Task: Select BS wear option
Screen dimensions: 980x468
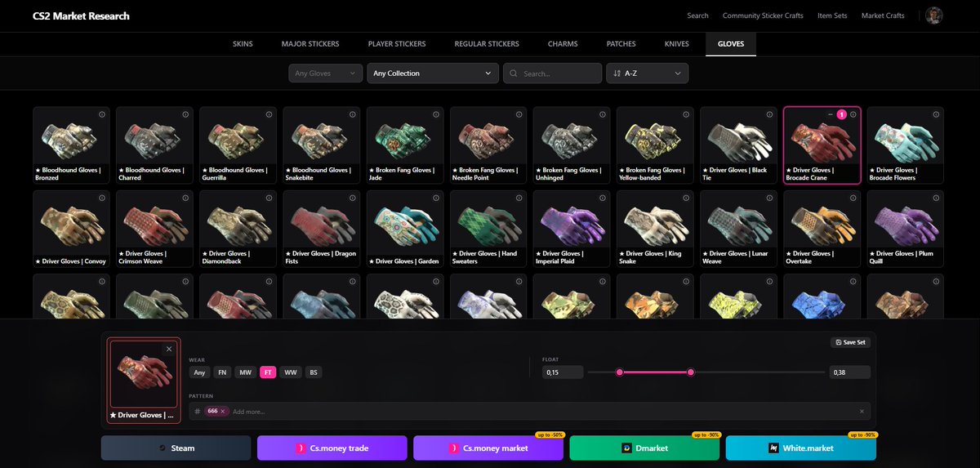Action: [314, 372]
